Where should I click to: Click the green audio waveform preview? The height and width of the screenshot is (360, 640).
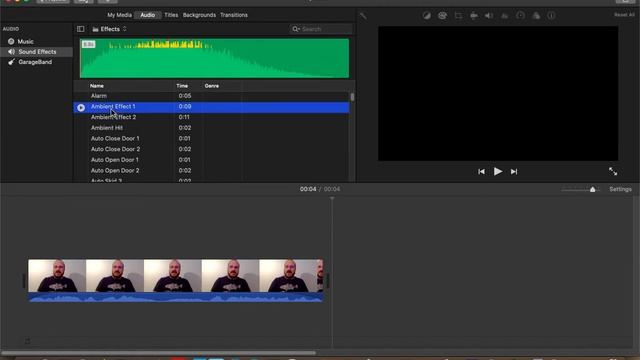coord(214,58)
